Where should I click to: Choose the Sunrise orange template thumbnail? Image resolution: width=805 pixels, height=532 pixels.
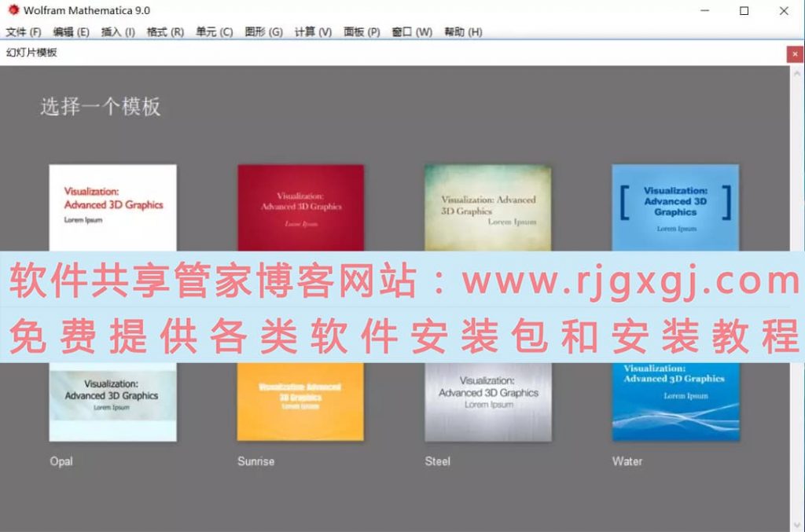point(300,402)
